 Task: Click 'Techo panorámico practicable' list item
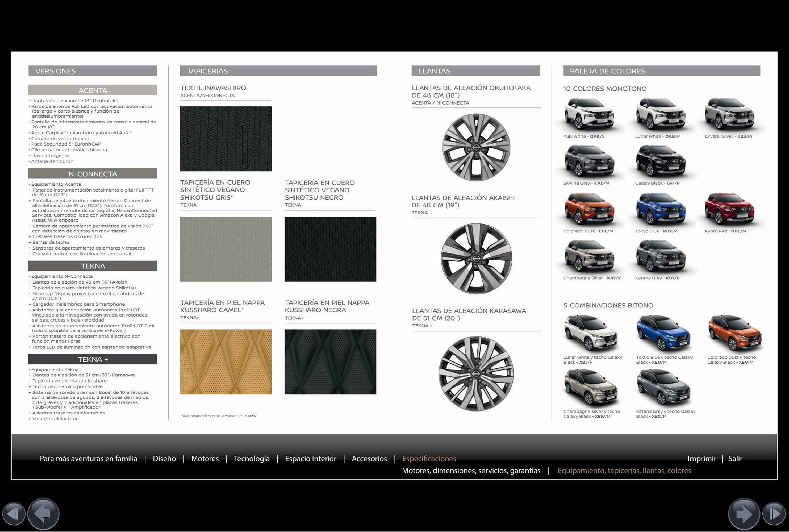[65, 387]
